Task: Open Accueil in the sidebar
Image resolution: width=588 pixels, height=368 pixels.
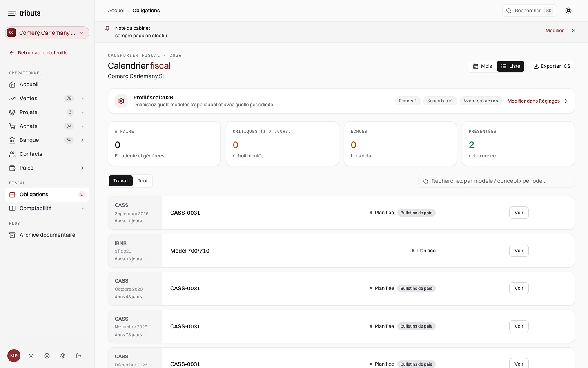Action: (x=47, y=85)
